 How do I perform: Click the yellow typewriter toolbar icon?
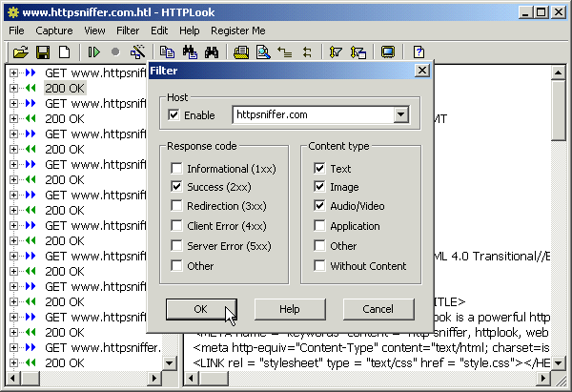[241, 52]
